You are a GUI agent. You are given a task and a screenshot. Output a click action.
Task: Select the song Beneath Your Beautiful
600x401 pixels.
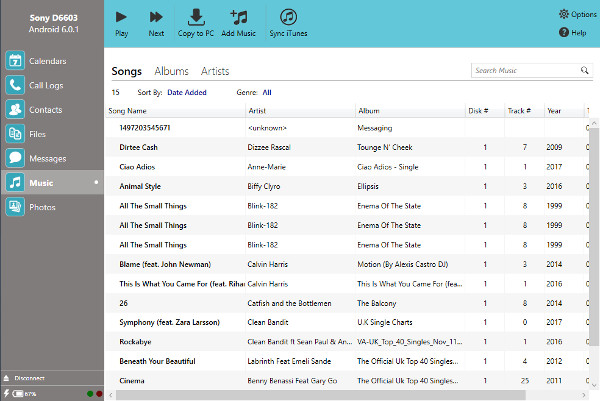157,361
